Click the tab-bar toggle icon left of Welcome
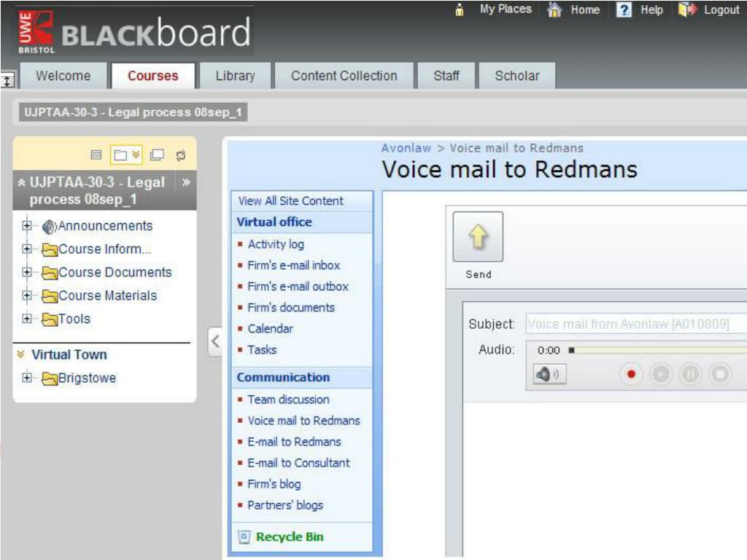Image resolution: width=747 pixels, height=560 pixels. [x=7, y=80]
